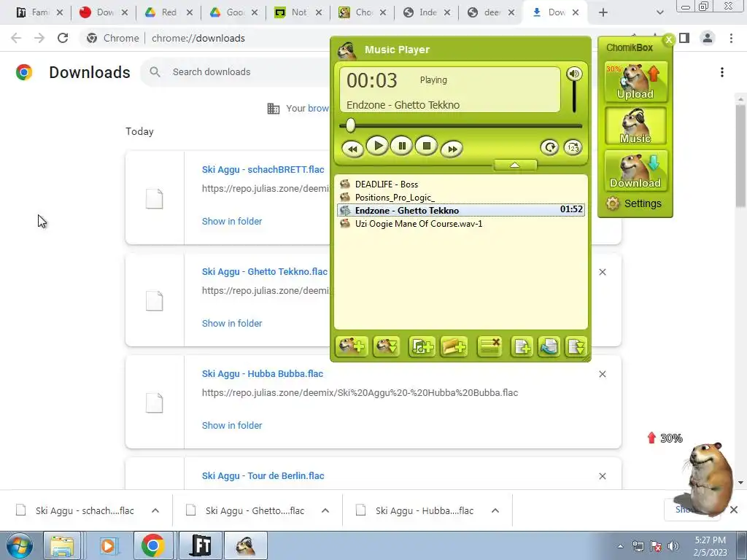The width and height of the screenshot is (747, 560).
Task: Stop playback in Music Player
Action: tap(426, 146)
